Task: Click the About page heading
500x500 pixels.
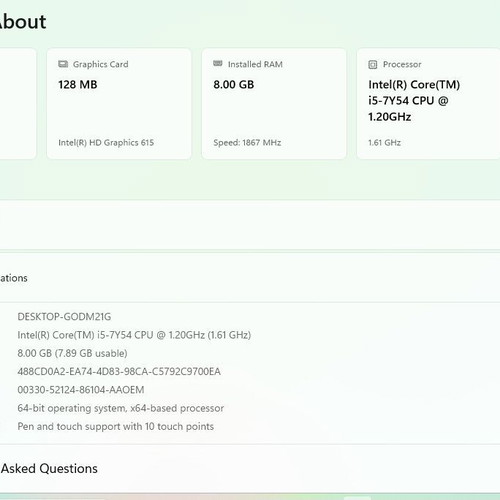Action: coord(23,22)
